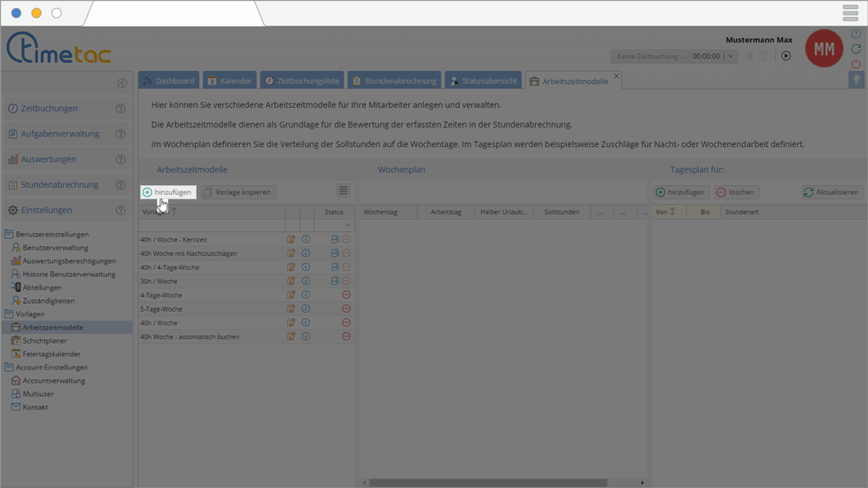Viewport: 868px width, 488px height.
Task: Click Vorlage kopieren button
Action: click(237, 192)
